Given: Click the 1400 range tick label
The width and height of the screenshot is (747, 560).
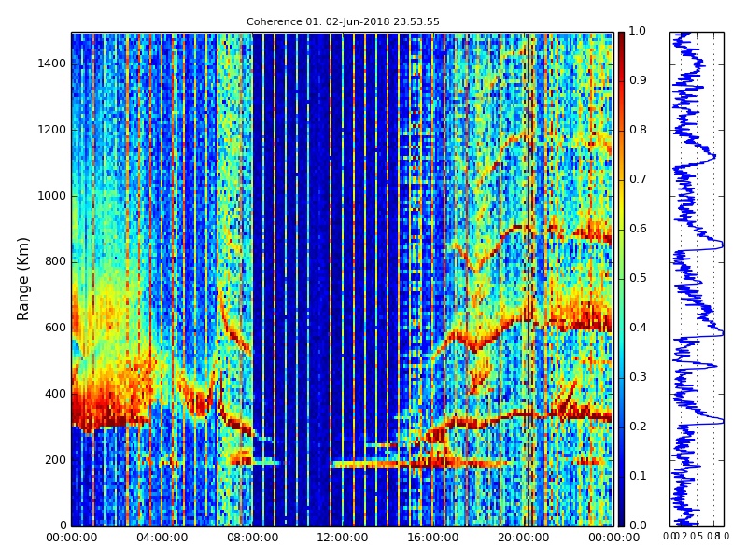Looking at the screenshot, I should point(52,63).
